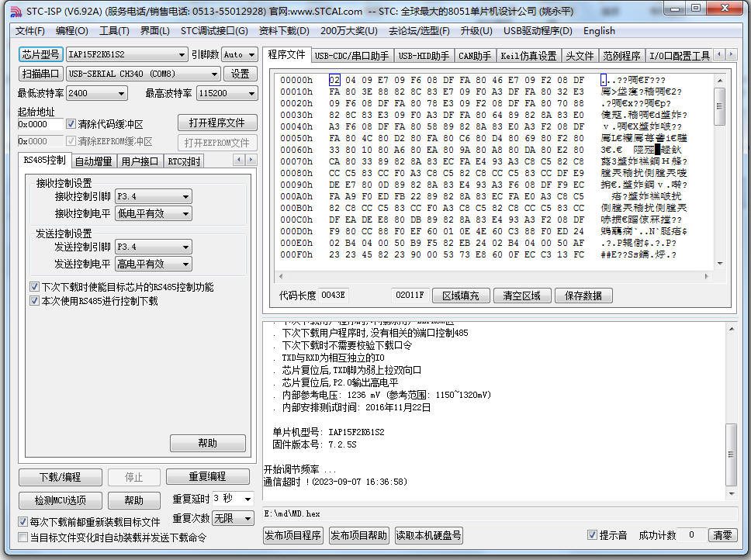Click the 芯片型号 button
The height and width of the screenshot is (560, 751).
(x=40, y=54)
